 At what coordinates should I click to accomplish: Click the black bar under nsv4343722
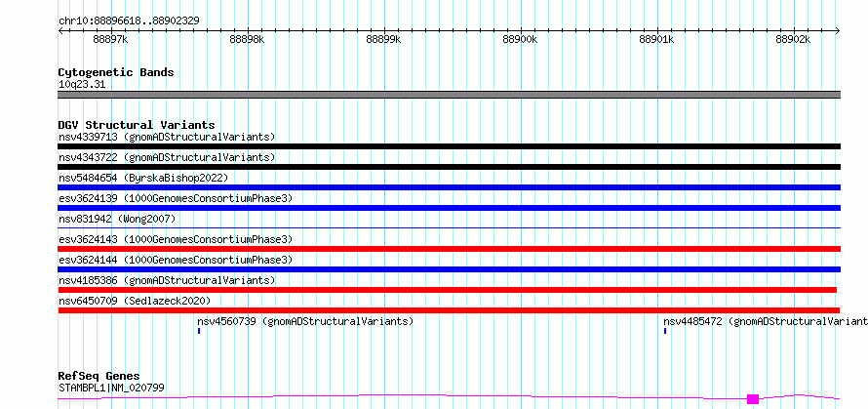pyautogui.click(x=449, y=167)
